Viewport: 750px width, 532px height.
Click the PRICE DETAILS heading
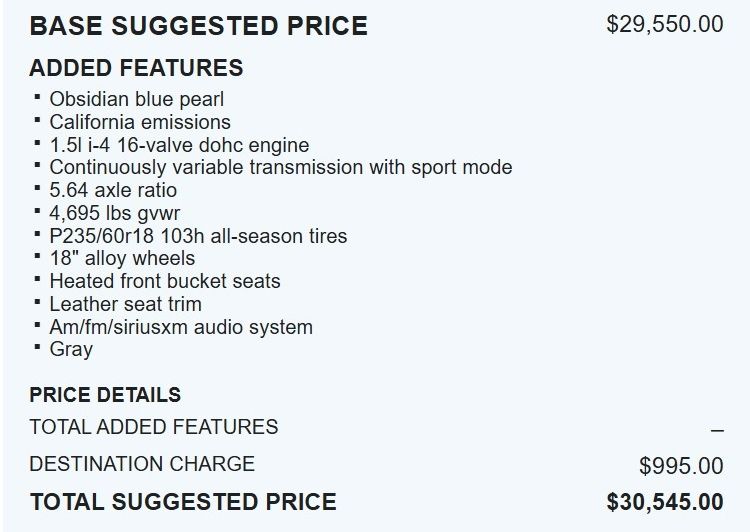(x=105, y=395)
